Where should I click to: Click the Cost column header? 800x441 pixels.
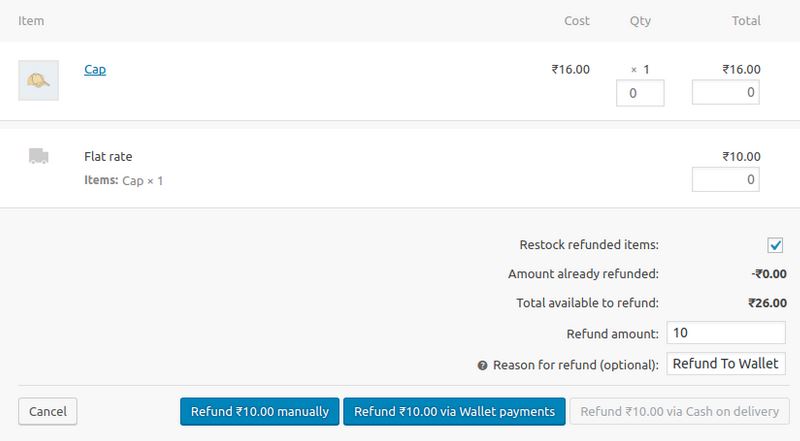(577, 21)
